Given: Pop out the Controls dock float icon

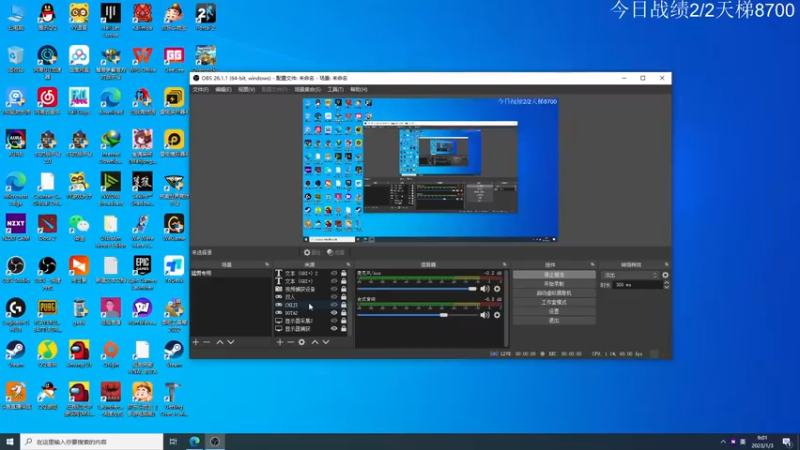Looking at the screenshot, I should [x=592, y=264].
